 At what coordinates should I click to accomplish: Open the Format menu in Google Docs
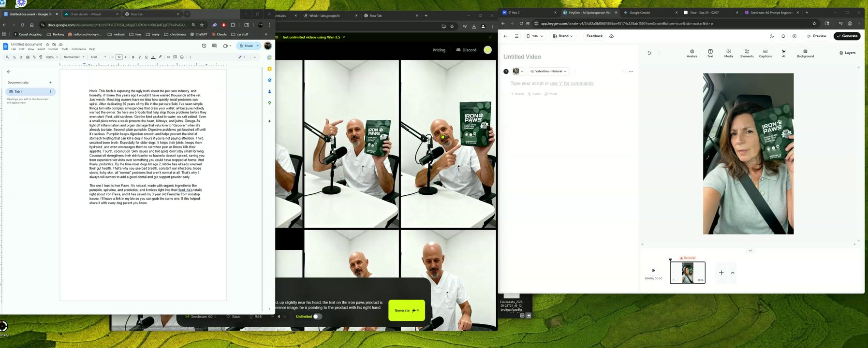[53, 49]
